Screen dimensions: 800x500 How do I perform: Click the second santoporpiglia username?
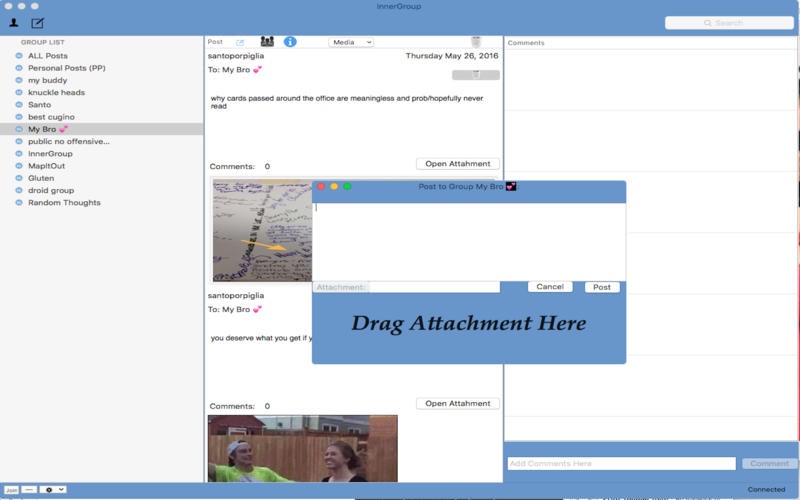(x=236, y=295)
